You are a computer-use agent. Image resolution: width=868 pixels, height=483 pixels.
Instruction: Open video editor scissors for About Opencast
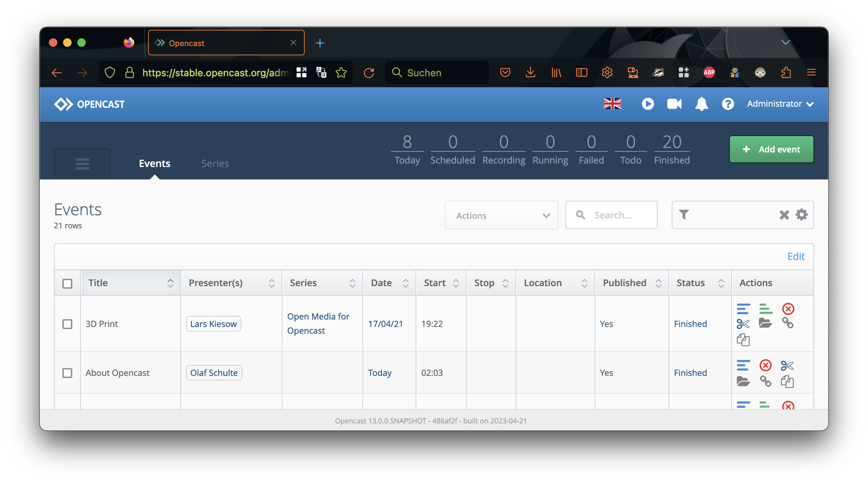coord(787,365)
